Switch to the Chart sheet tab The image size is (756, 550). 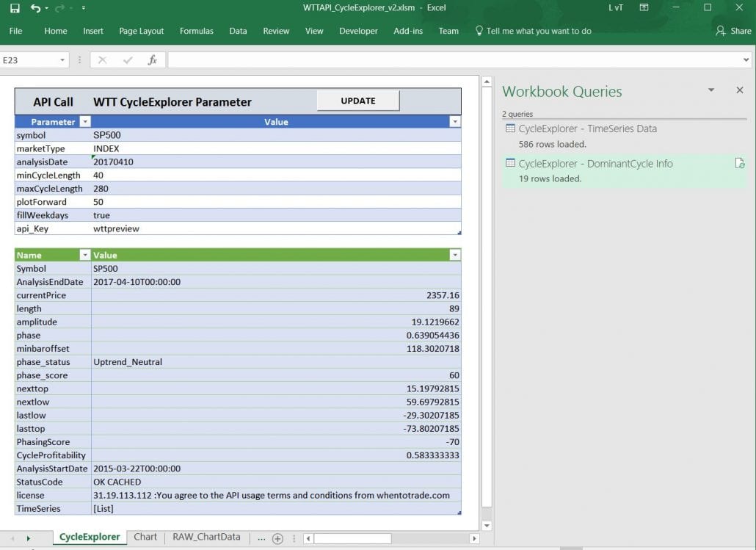click(x=145, y=537)
